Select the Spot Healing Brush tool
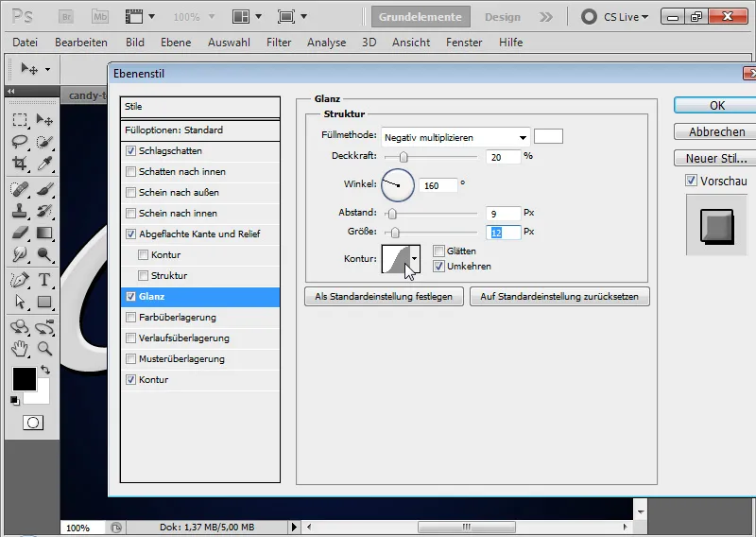 click(19, 189)
